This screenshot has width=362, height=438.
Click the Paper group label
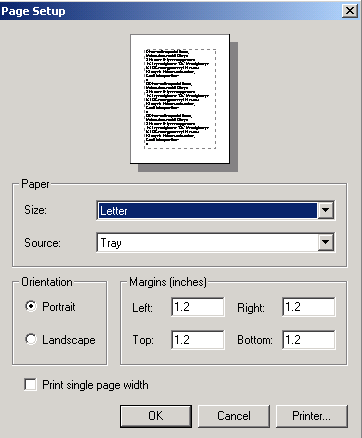(x=35, y=184)
